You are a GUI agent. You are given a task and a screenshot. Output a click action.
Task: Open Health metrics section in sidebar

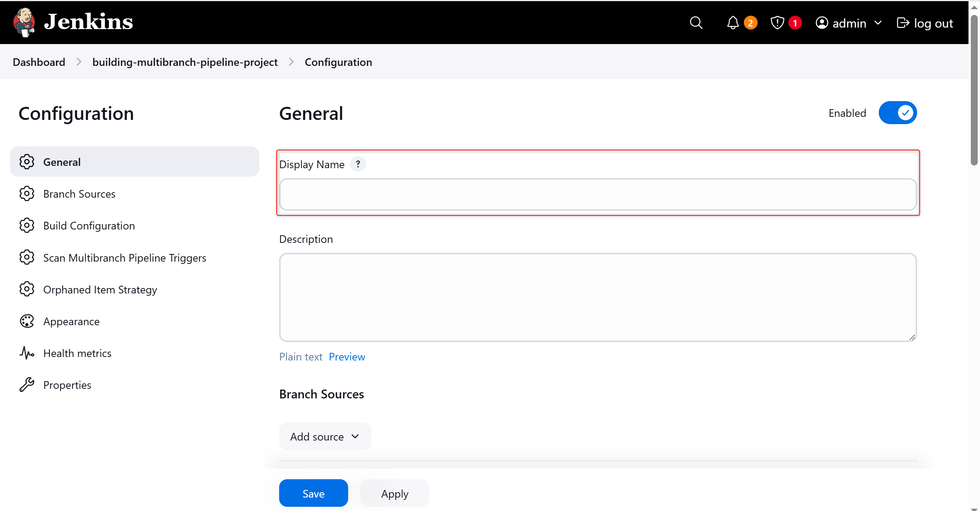pos(135,353)
